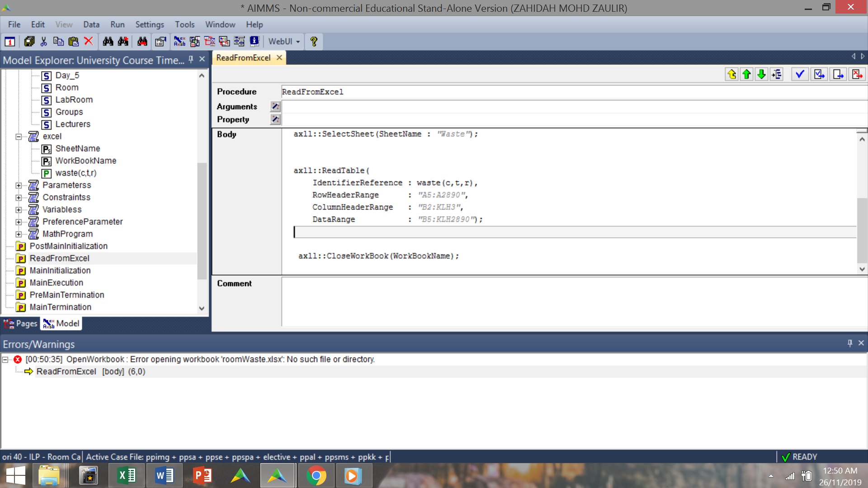The height and width of the screenshot is (488, 868).
Task: Click the discard and close red X icon
Action: click(x=857, y=74)
